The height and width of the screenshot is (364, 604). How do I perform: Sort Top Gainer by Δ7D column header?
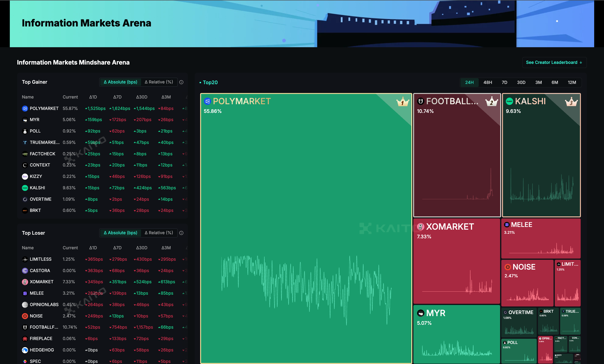(117, 97)
